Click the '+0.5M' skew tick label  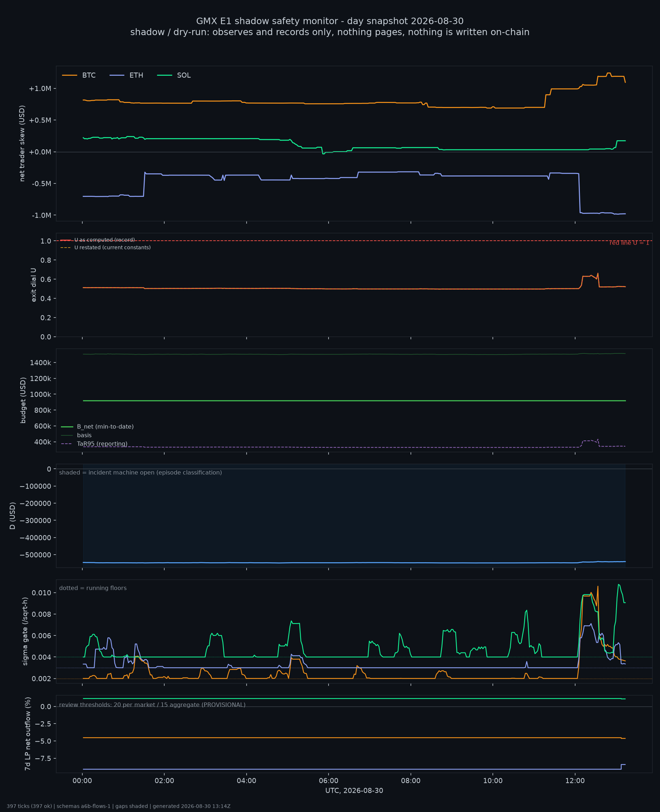point(40,120)
